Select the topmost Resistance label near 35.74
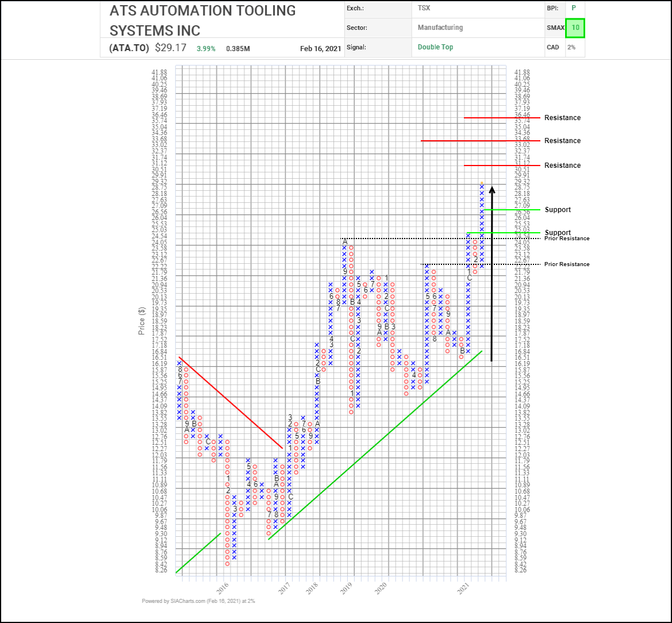This screenshot has width=672, height=623. (x=562, y=118)
